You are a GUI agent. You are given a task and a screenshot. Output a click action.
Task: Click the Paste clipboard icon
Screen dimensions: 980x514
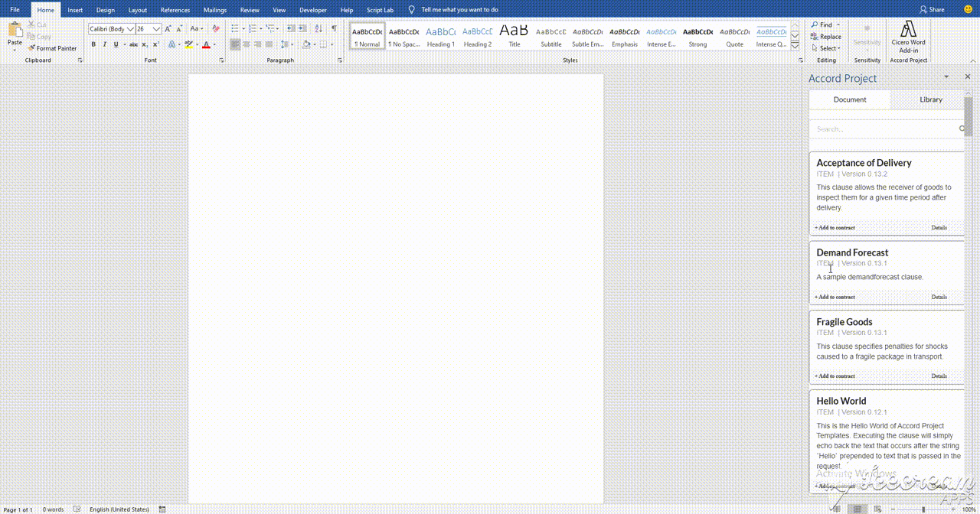15,29
